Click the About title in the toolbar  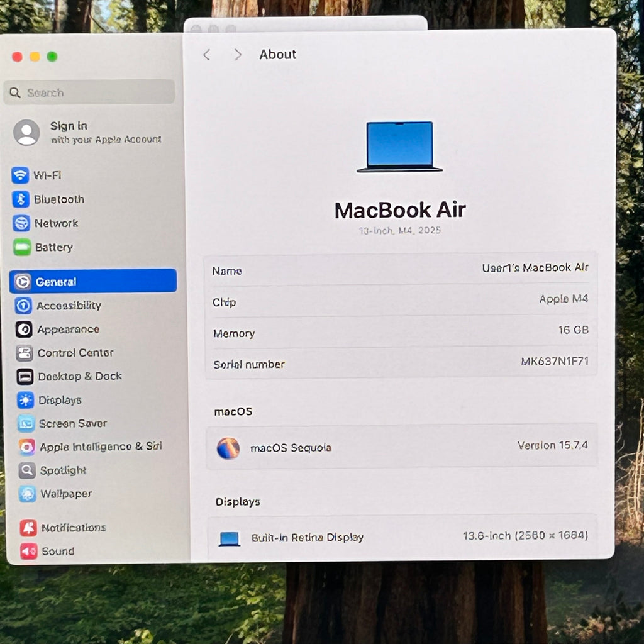(x=277, y=54)
